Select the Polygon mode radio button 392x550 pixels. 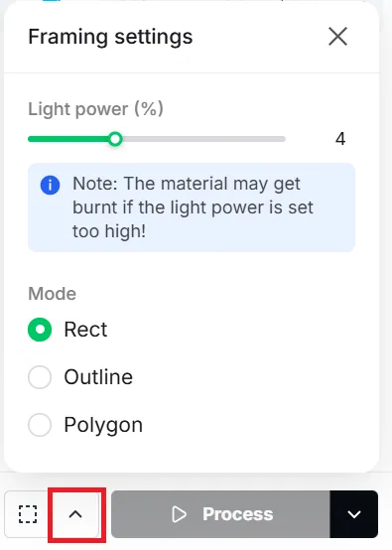pos(40,425)
